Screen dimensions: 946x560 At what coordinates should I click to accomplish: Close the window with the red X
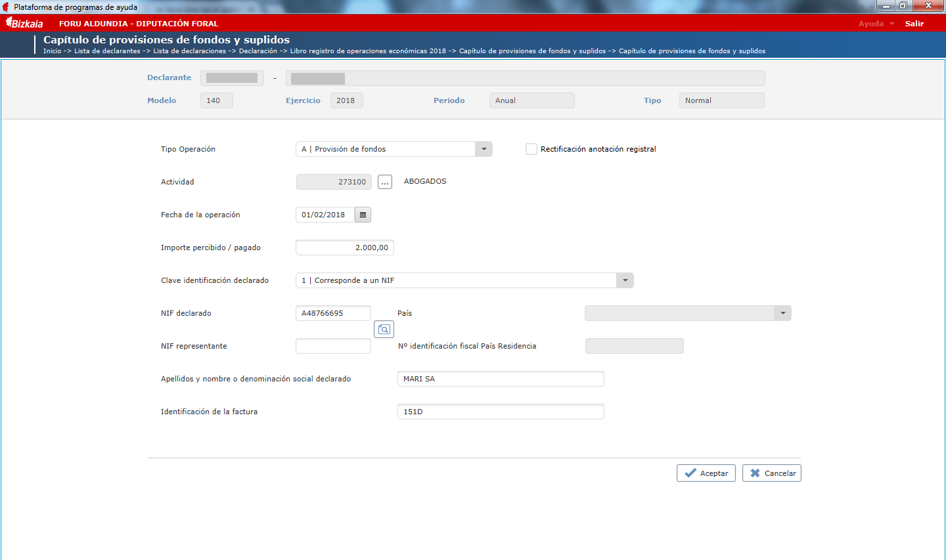(x=929, y=6)
